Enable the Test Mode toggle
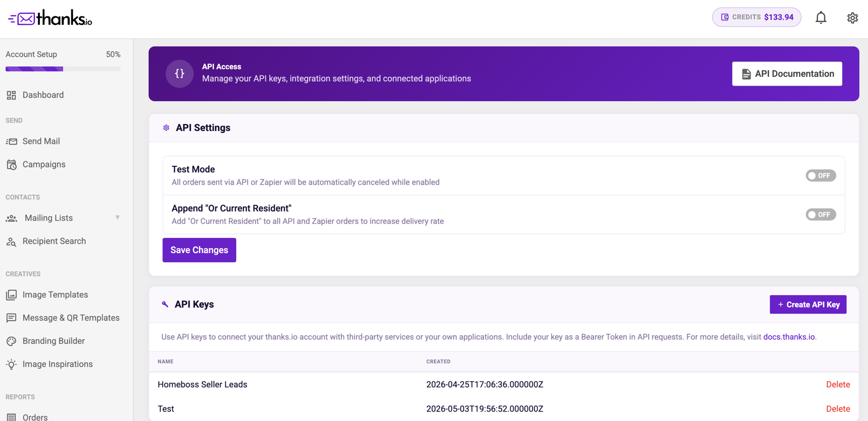This screenshot has height=421, width=868. [x=821, y=175]
